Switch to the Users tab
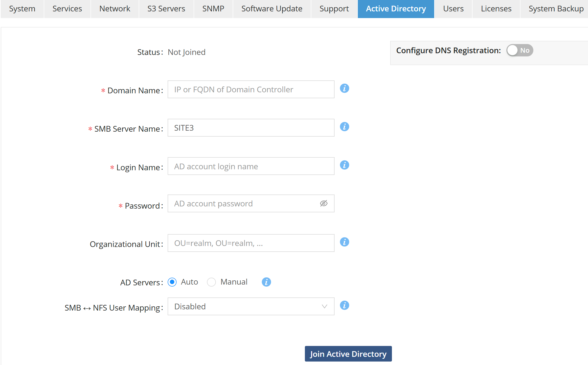This screenshot has width=588, height=365. pyautogui.click(x=453, y=9)
